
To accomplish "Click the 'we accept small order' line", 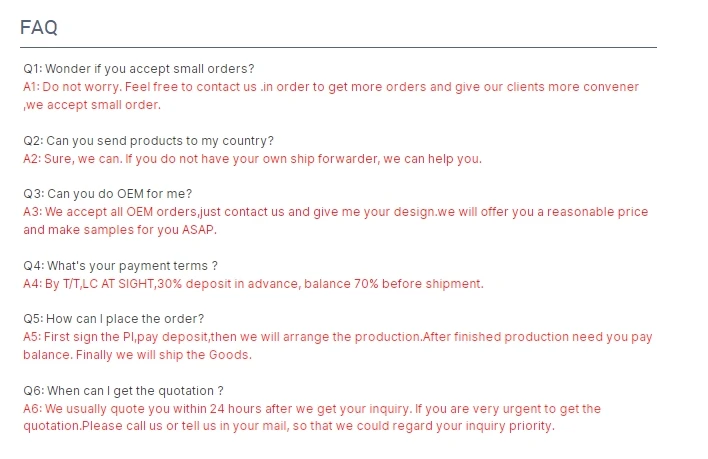I will [92, 105].
